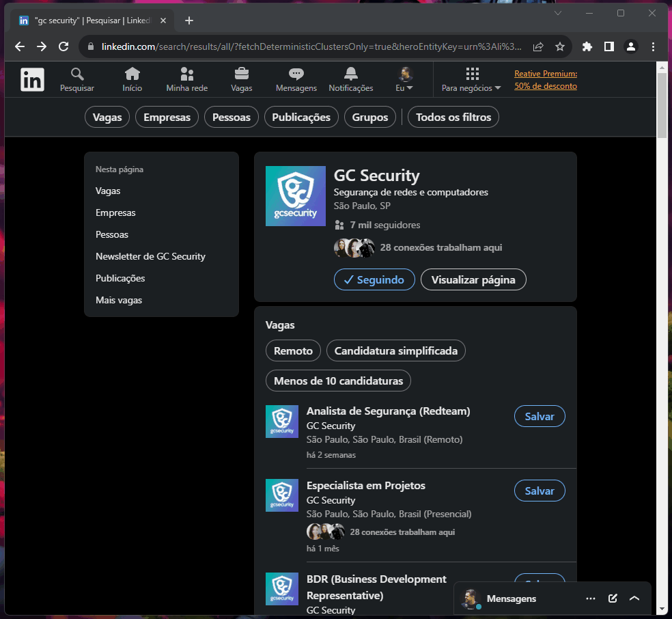
Task: Share this page icon in address bar
Action: click(x=538, y=46)
